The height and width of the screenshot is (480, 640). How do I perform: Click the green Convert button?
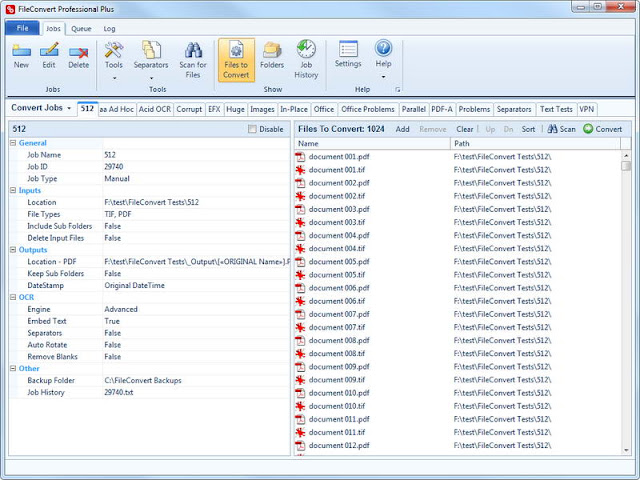click(x=602, y=129)
